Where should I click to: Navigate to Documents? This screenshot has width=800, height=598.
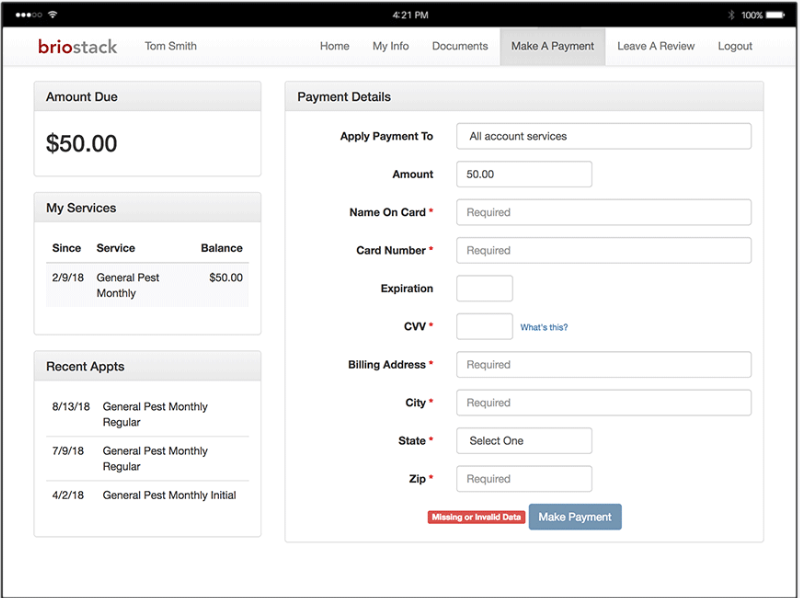tap(460, 46)
